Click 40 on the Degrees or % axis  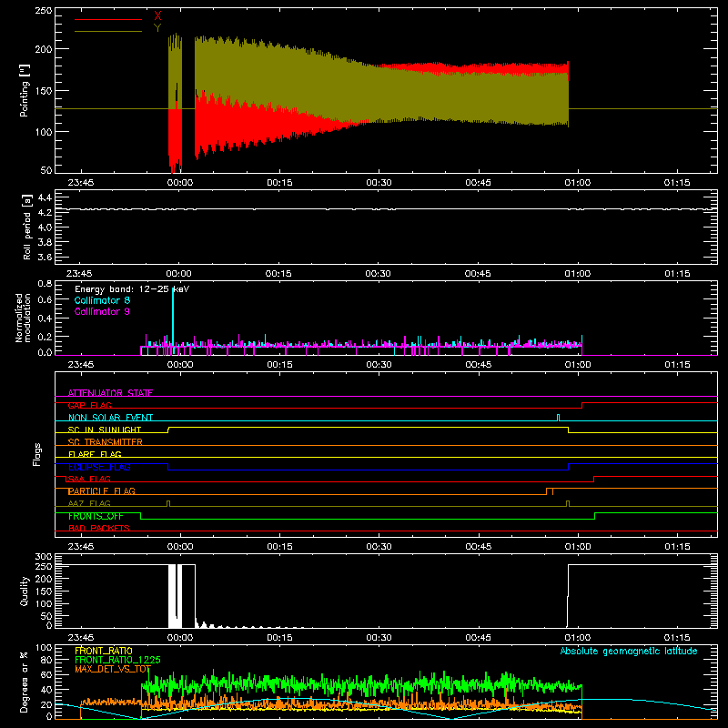click(46, 690)
